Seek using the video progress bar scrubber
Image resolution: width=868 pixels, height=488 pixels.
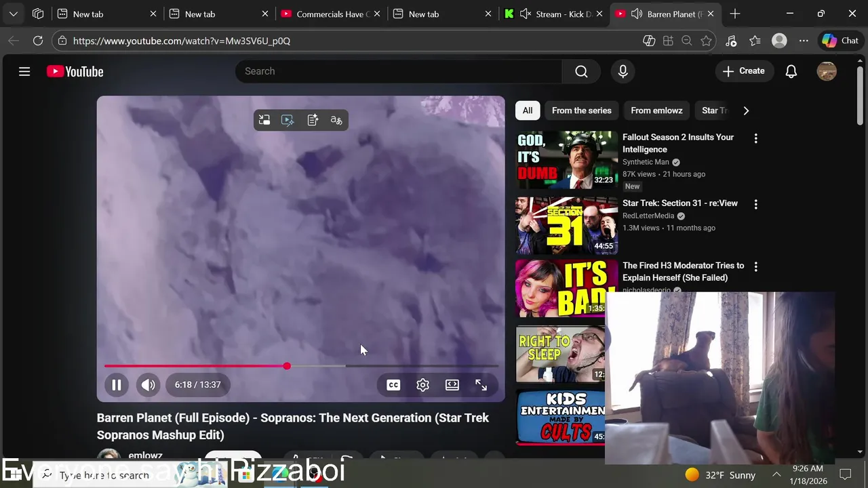pyautogui.click(x=287, y=366)
